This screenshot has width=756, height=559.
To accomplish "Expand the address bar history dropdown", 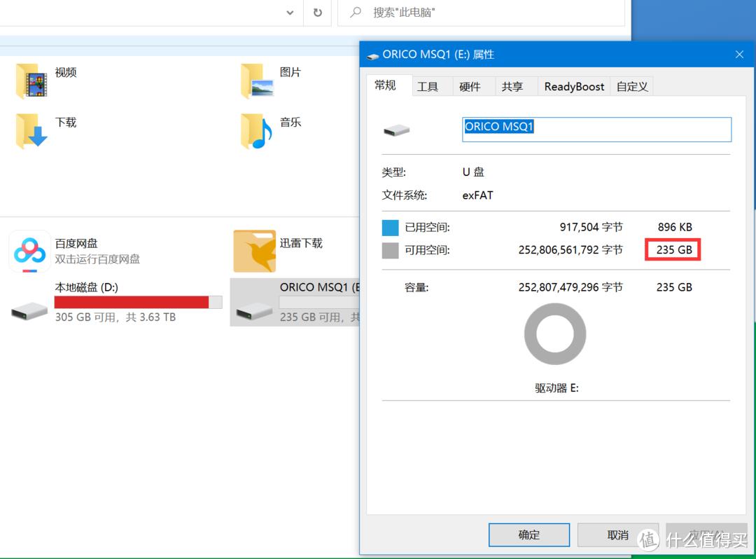I will [290, 13].
